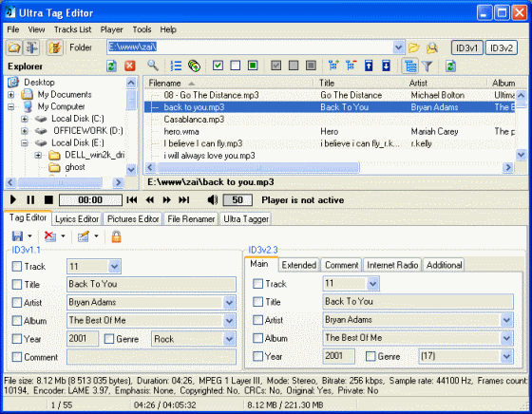The image size is (532, 414).
Task: Switch to File Renamer tab
Action: 191,219
